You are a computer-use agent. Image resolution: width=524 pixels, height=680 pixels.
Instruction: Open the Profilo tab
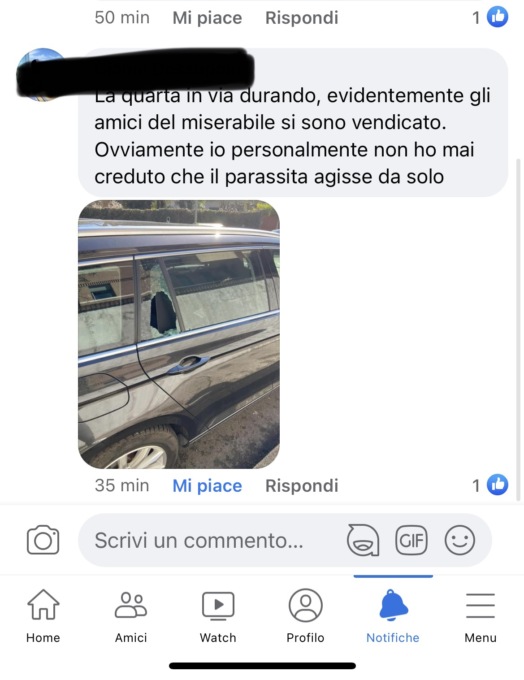click(x=305, y=616)
